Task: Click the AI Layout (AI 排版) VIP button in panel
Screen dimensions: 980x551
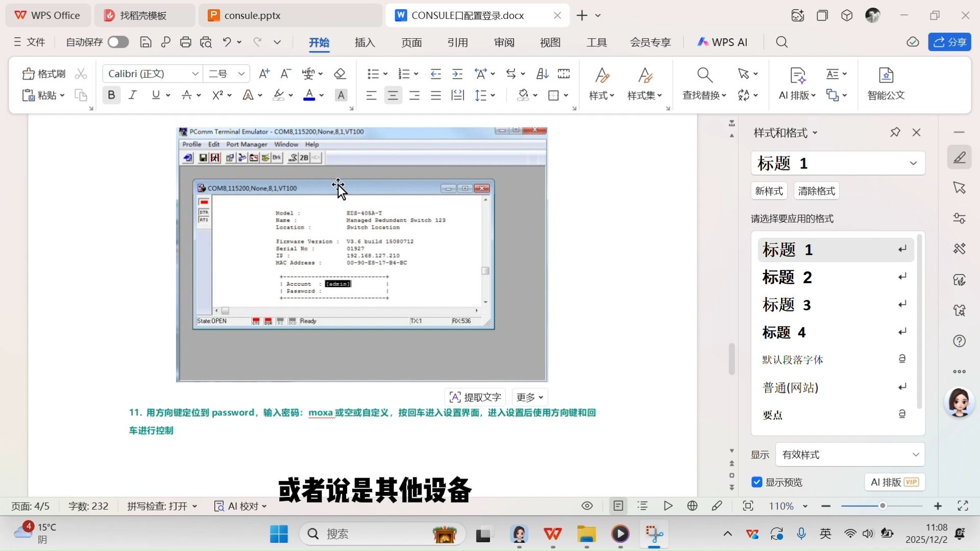Action: pos(894,482)
